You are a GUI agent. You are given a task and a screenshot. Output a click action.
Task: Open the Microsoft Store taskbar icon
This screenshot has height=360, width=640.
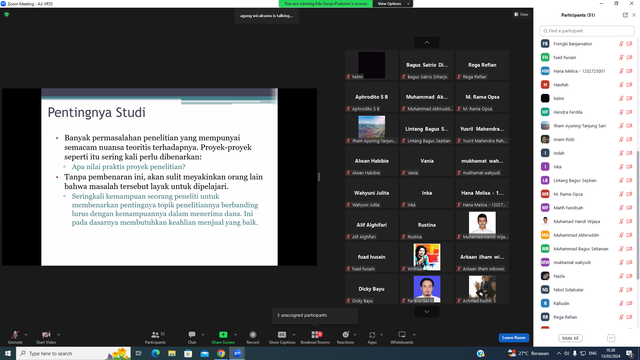(188, 353)
